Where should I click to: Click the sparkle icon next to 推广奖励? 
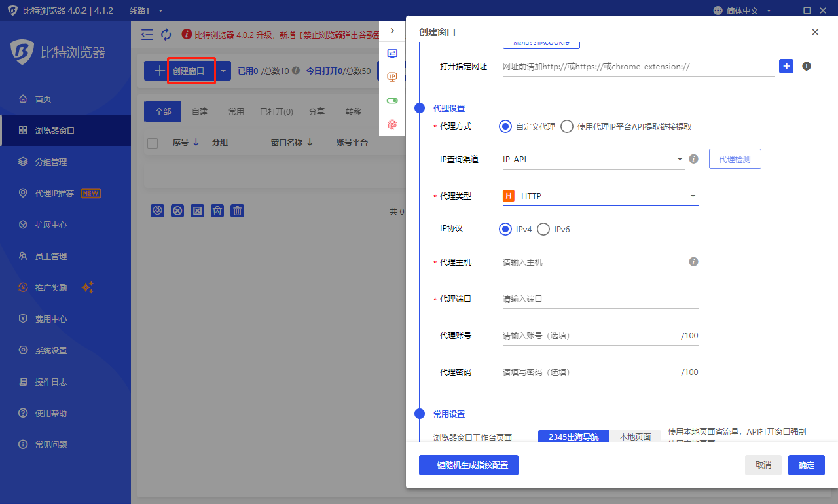coord(88,287)
